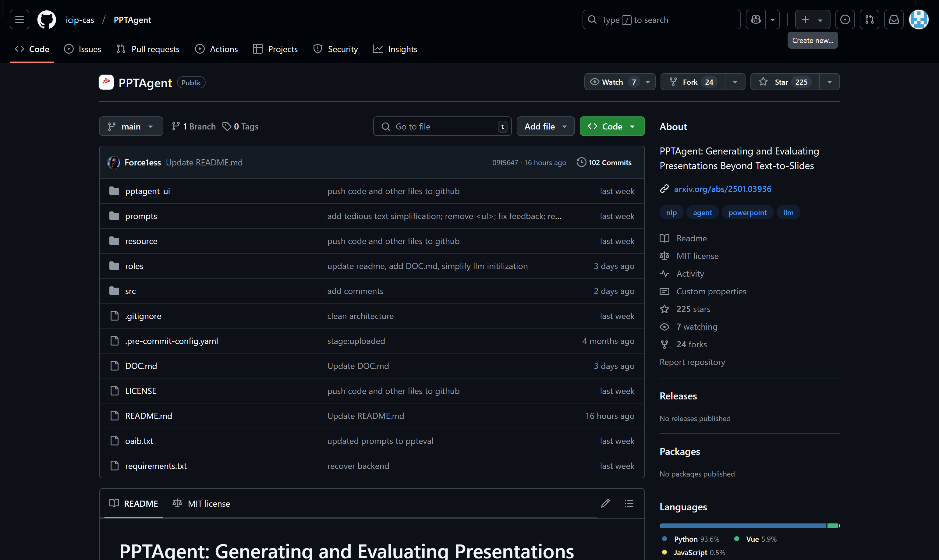Open commit hash 09f5647
Screen dimensions: 939x560
pos(505,163)
